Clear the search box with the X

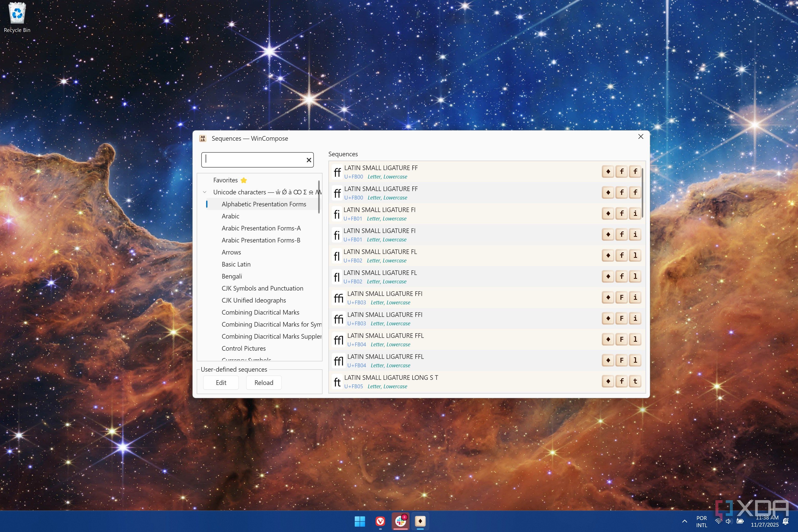(x=309, y=160)
